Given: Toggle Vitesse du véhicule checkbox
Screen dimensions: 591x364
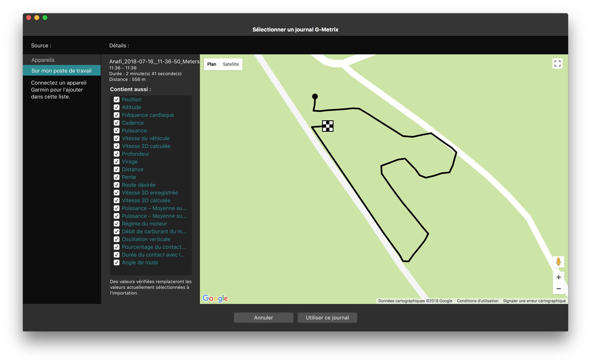Looking at the screenshot, I should (116, 138).
